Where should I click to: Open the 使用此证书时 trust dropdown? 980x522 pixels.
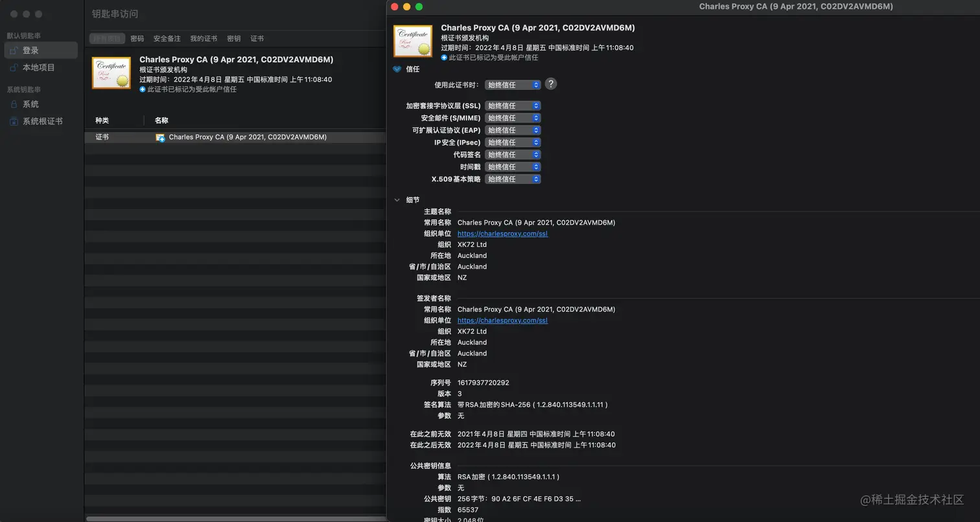pos(512,84)
